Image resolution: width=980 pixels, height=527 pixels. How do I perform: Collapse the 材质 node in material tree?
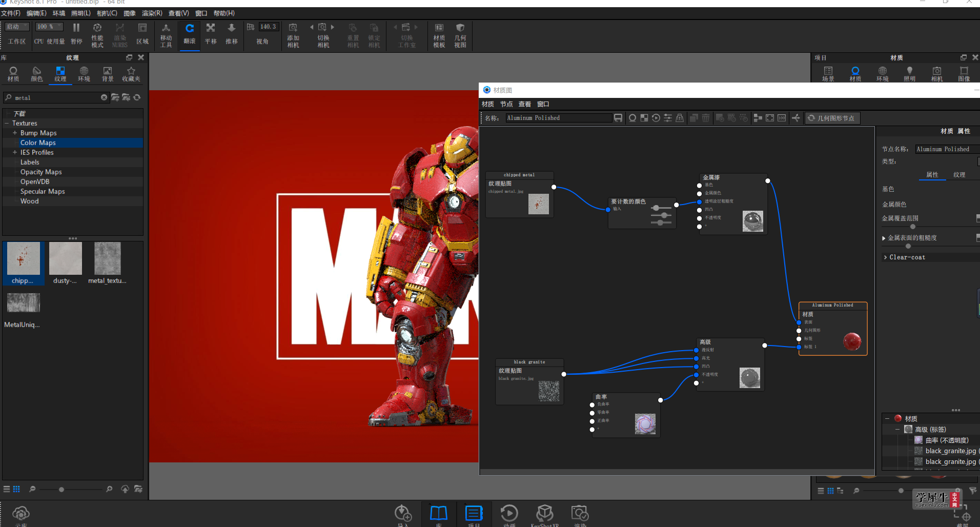point(887,419)
